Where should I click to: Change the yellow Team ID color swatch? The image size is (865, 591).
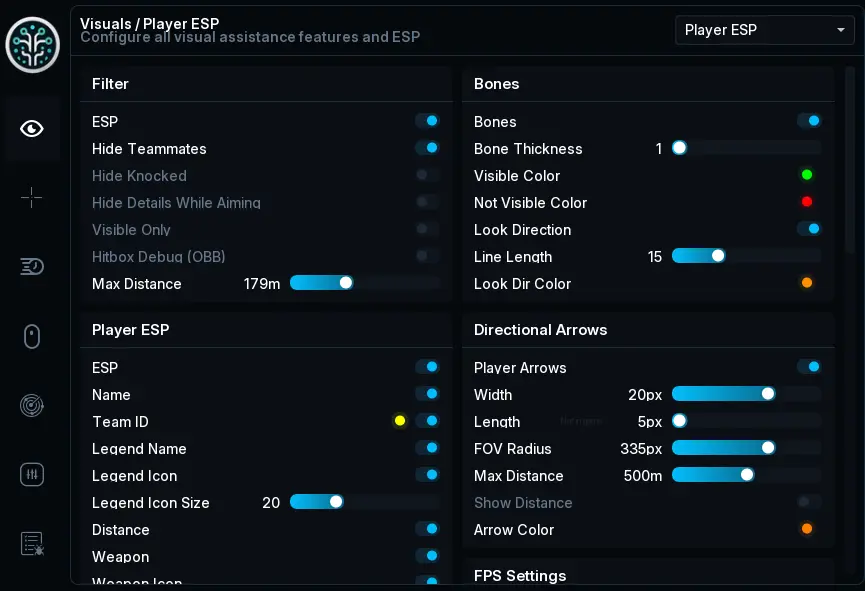(400, 421)
